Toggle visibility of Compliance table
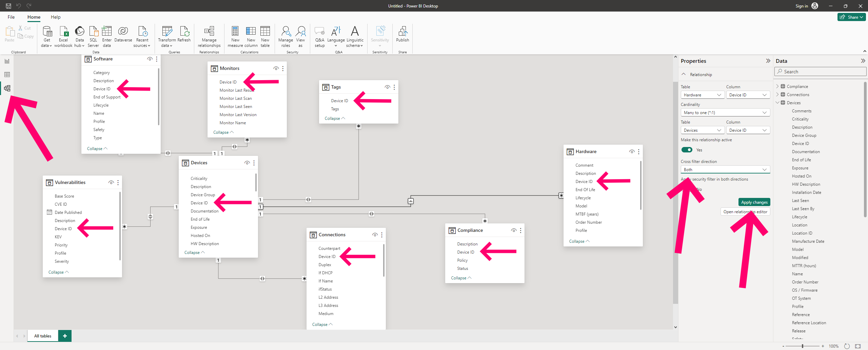This screenshot has width=868, height=350. [x=514, y=231]
